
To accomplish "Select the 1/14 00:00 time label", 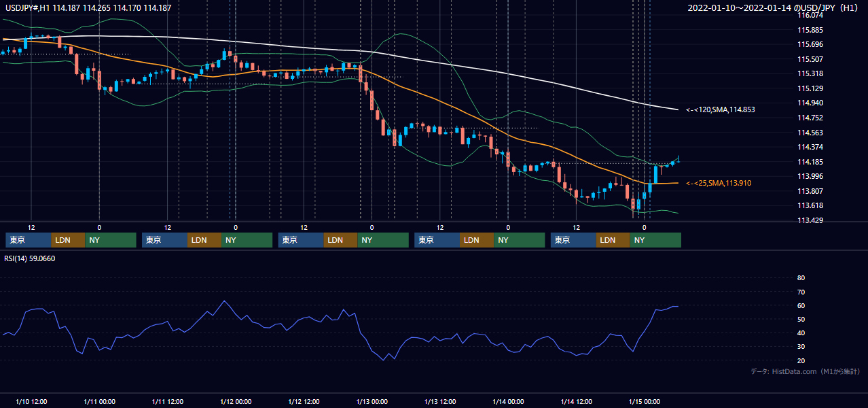I will (509, 401).
